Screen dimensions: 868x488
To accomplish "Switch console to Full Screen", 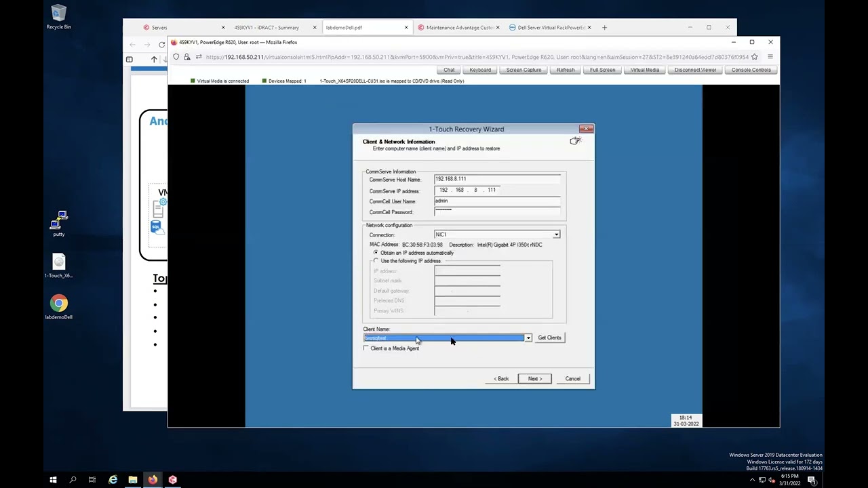I will pos(602,70).
